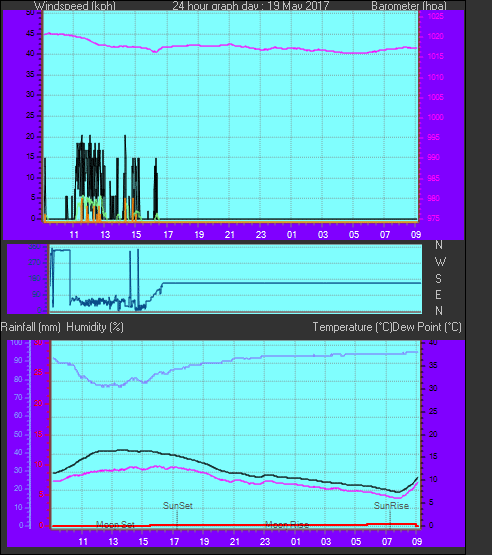
Task: Click the Humidity (%) label
Action: coord(95,327)
